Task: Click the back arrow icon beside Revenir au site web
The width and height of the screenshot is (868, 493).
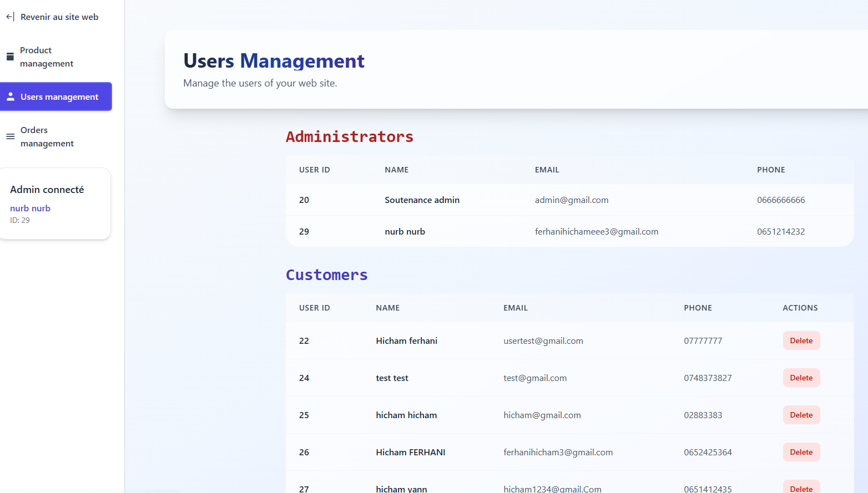Action: 10,17
